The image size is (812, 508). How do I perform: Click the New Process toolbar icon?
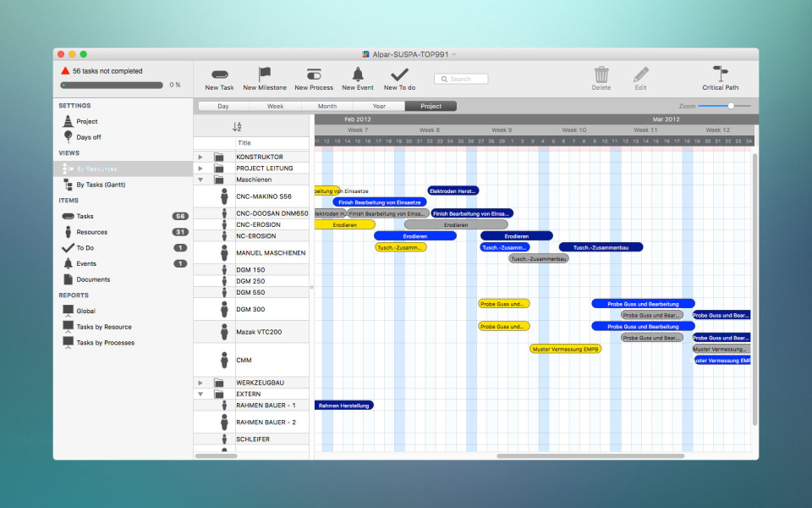click(314, 79)
